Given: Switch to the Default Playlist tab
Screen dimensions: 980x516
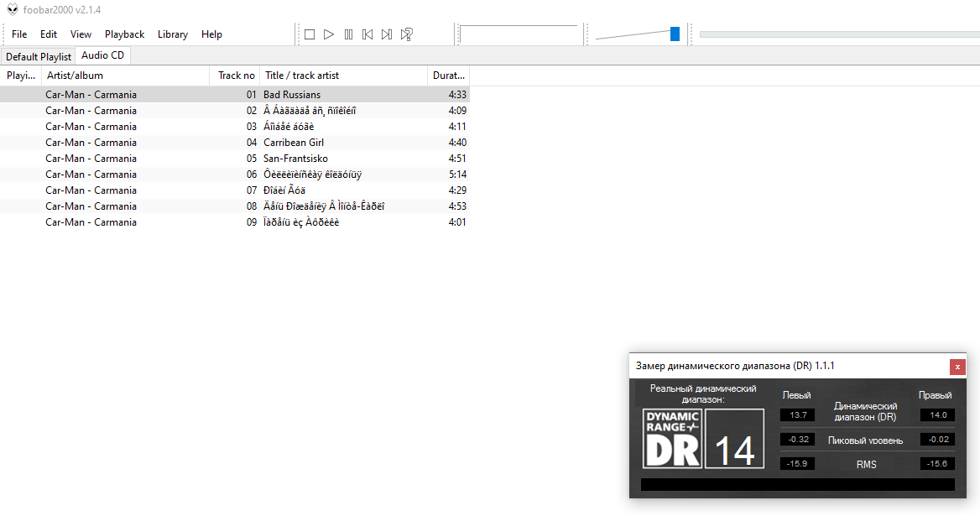Looking at the screenshot, I should coord(38,56).
